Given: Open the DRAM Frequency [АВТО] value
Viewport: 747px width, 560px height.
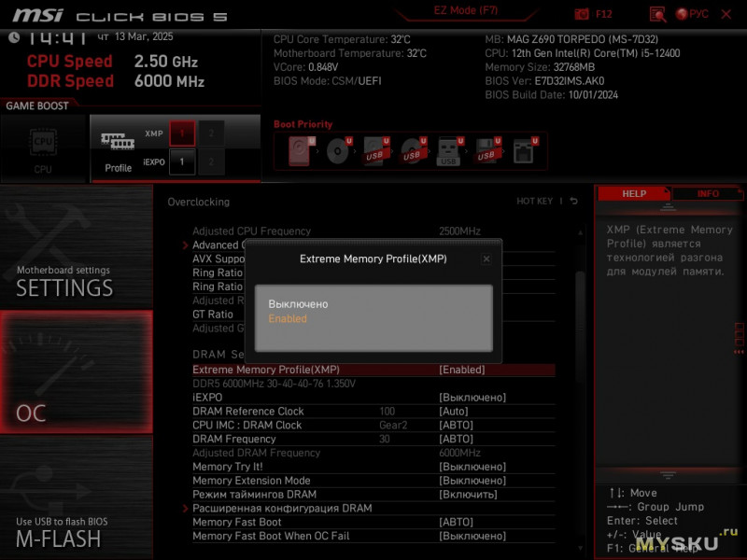Looking at the screenshot, I should tap(456, 439).
